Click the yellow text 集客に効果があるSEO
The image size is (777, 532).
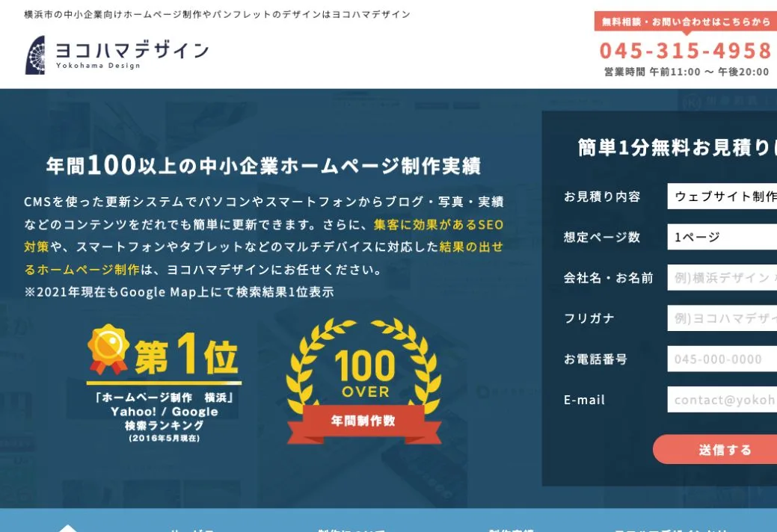point(438,225)
